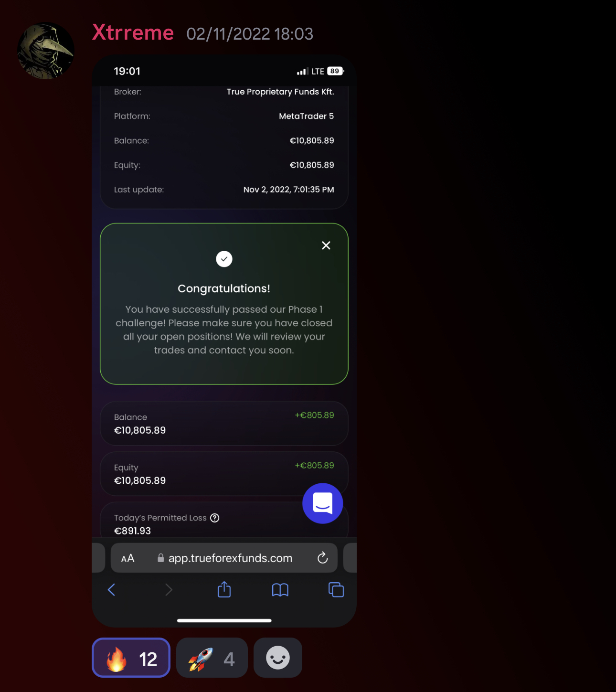616x692 pixels.
Task: Click the Xtrreme username
Action: pos(133,32)
